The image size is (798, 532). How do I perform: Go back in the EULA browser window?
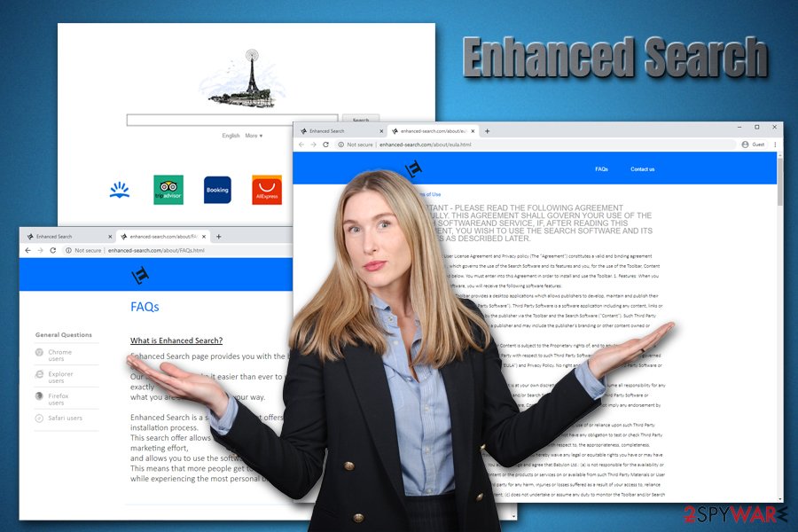[301, 145]
